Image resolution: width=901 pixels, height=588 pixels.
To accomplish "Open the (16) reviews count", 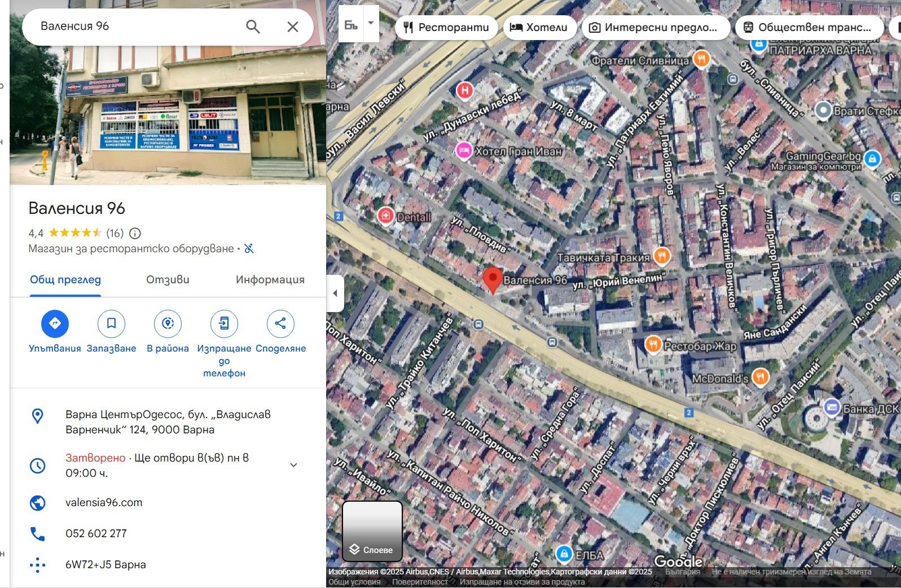I will click(115, 233).
